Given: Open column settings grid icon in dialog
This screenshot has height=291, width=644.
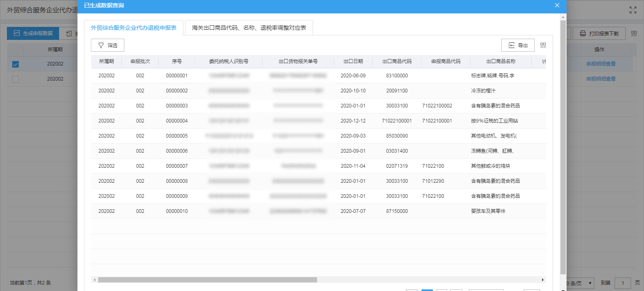Looking at the screenshot, I should pyautogui.click(x=543, y=45).
